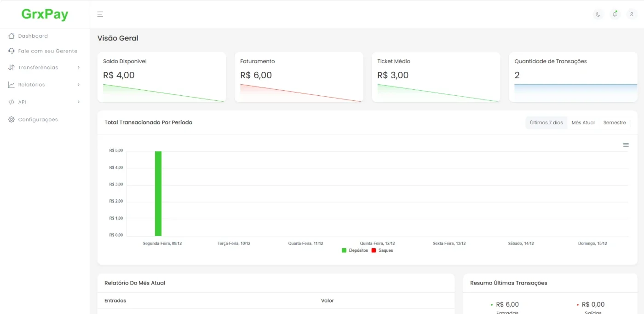Expand the API submenu chevron

[79, 102]
